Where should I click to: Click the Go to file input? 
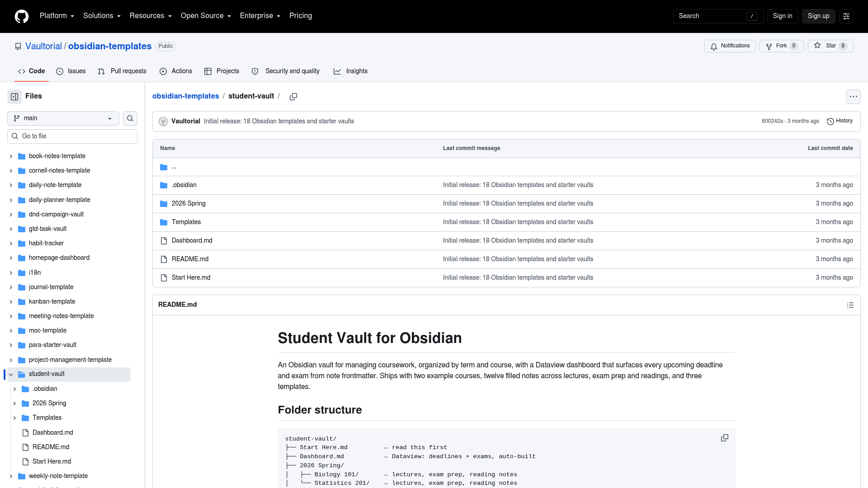coord(72,136)
